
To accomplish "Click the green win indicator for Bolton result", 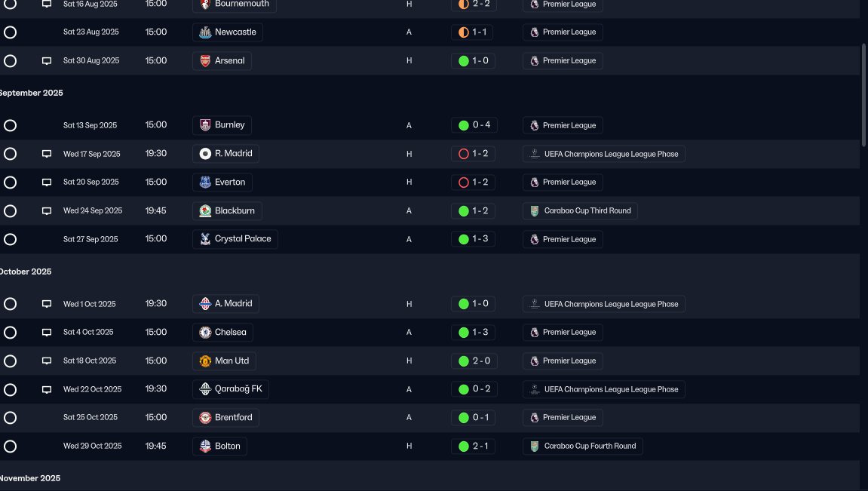I will (x=464, y=447).
